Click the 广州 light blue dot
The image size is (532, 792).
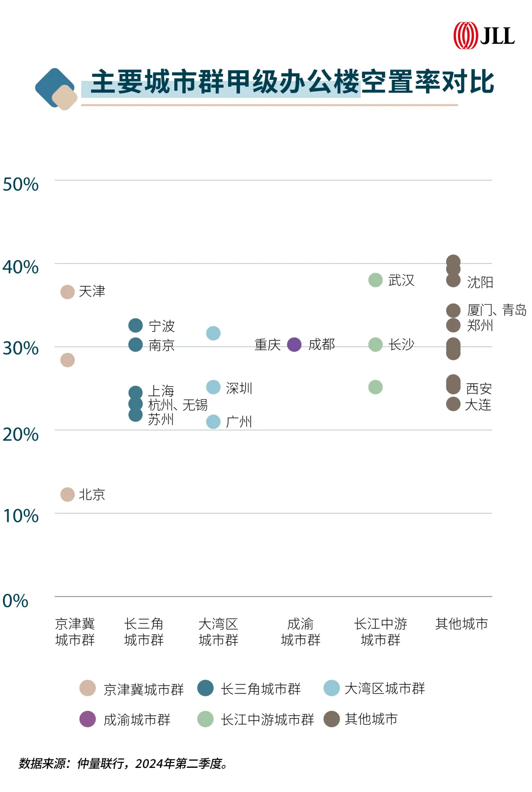pos(213,421)
